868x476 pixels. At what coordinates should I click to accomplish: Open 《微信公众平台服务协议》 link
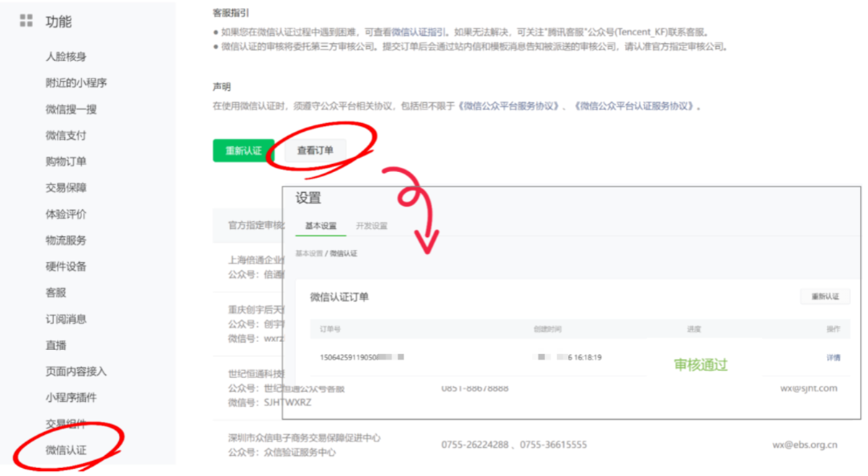[510, 106]
